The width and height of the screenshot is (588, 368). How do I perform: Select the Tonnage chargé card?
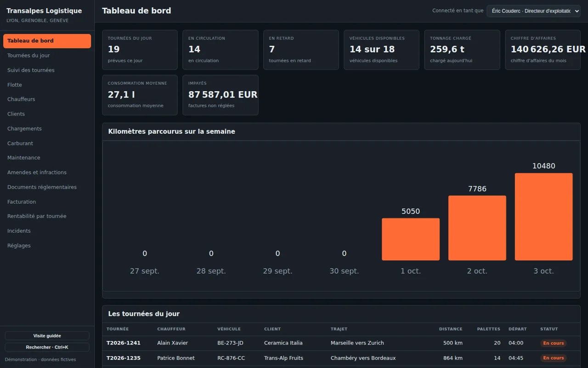(x=462, y=50)
